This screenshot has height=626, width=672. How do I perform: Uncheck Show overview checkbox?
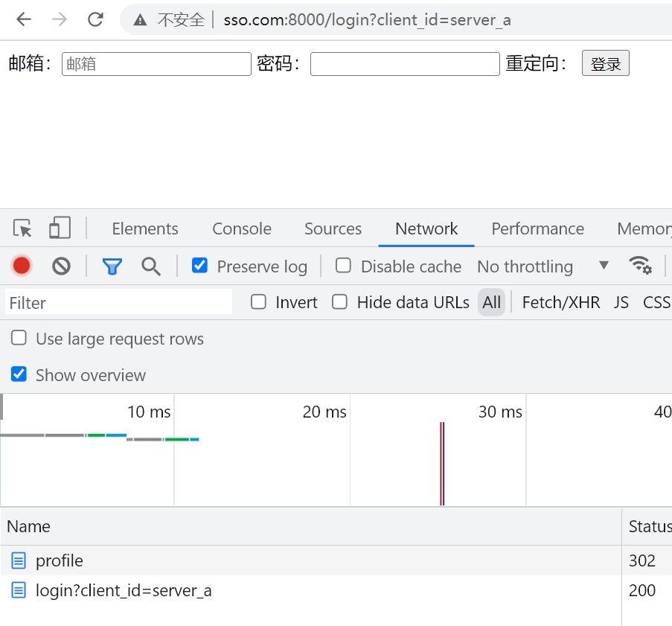click(x=19, y=374)
